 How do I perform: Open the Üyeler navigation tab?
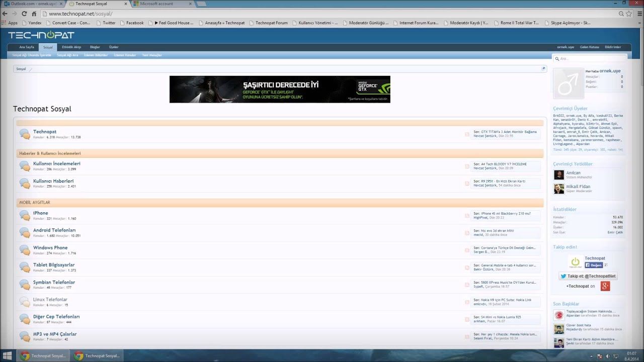pos(114,47)
